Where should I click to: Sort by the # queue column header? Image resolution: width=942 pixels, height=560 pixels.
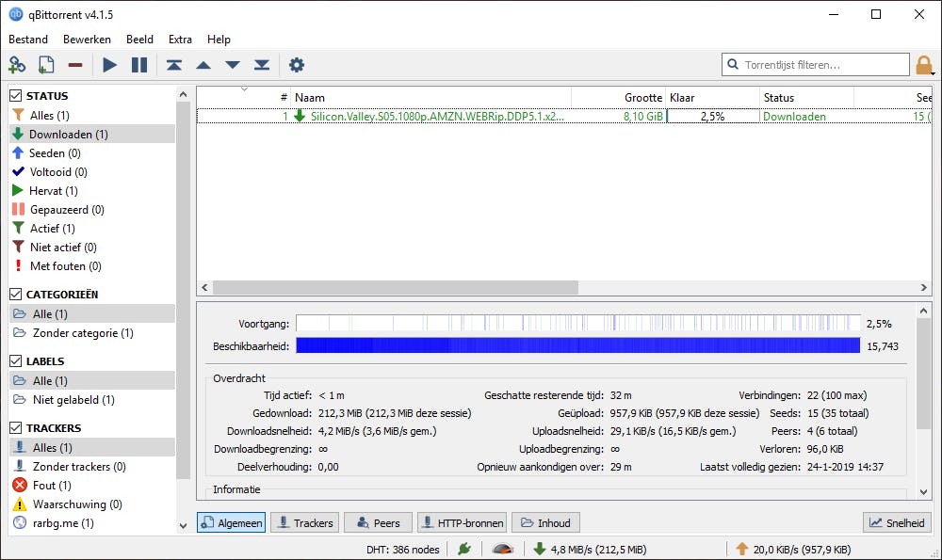(245, 97)
